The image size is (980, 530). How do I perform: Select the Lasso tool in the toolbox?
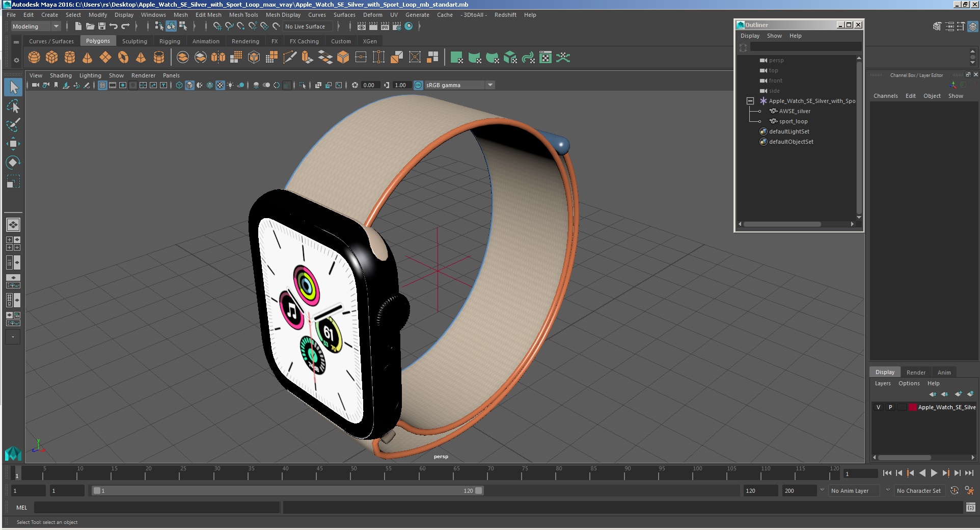13,106
